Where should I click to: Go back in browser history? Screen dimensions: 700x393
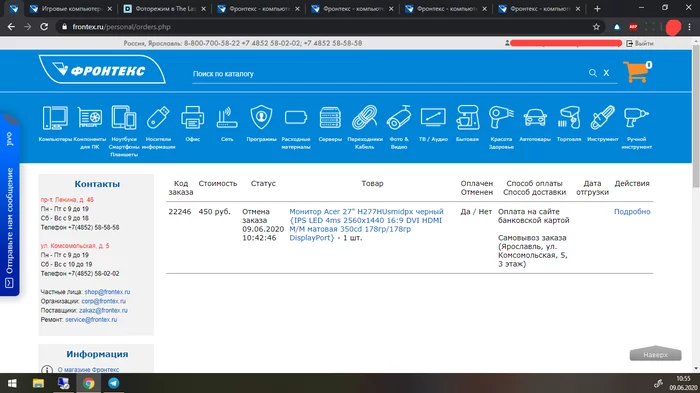point(11,27)
